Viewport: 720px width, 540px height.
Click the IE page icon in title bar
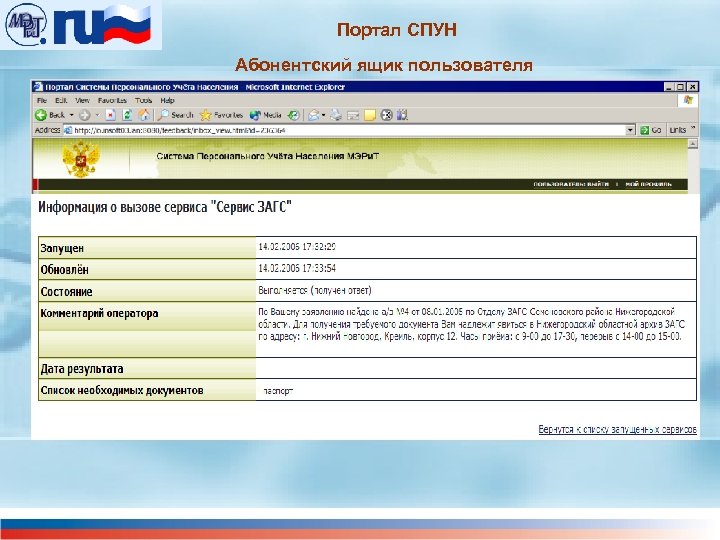coord(38,87)
